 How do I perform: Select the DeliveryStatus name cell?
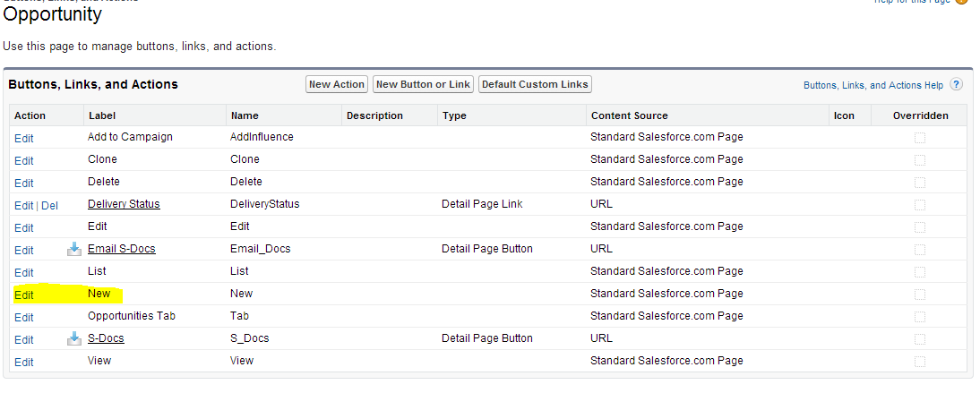click(x=264, y=204)
